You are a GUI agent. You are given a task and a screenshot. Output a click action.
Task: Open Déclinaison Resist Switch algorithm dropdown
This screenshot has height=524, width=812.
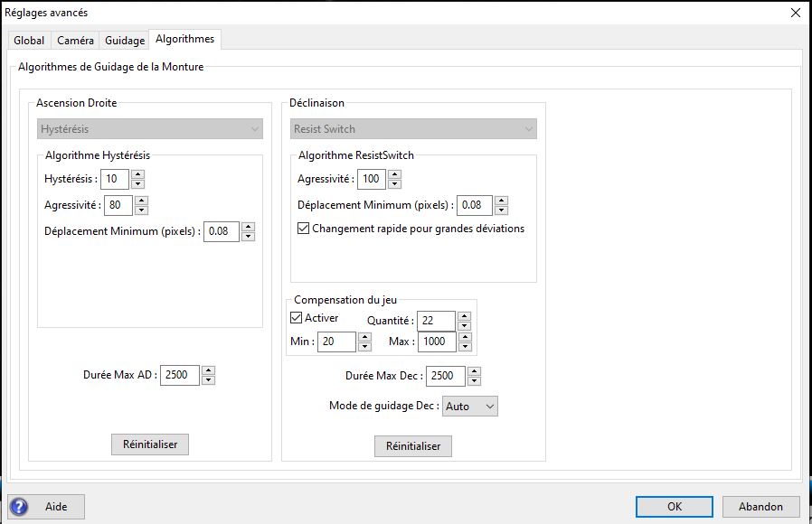(413, 129)
